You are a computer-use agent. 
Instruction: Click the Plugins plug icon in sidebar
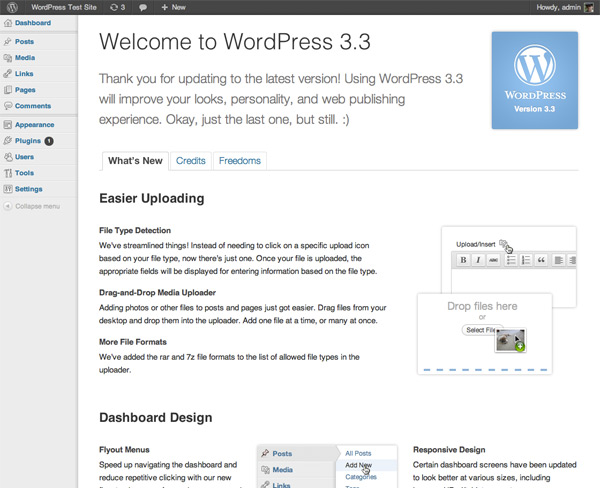coord(8,141)
